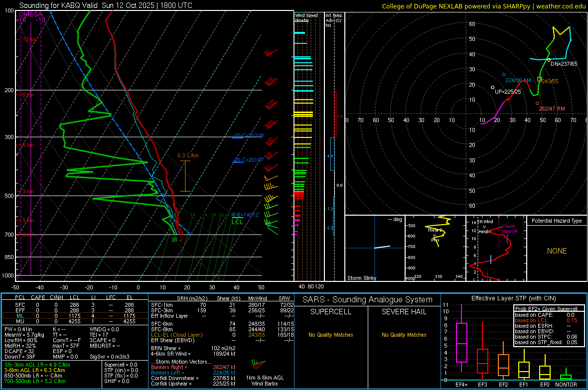Viewport: 588px width, 390px height.
Task: Click the 'PW = 0.41in' value
Action: (x=19, y=329)
